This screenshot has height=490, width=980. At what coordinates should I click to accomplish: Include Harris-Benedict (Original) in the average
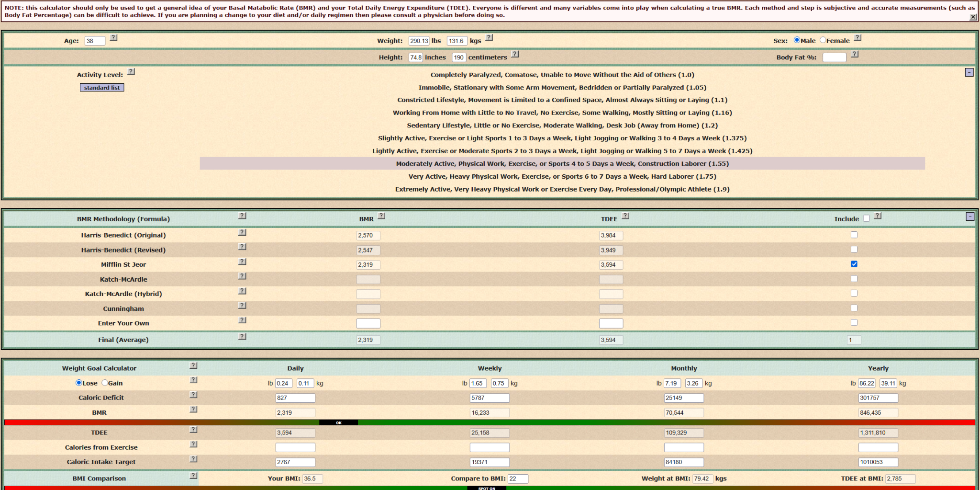tap(854, 235)
